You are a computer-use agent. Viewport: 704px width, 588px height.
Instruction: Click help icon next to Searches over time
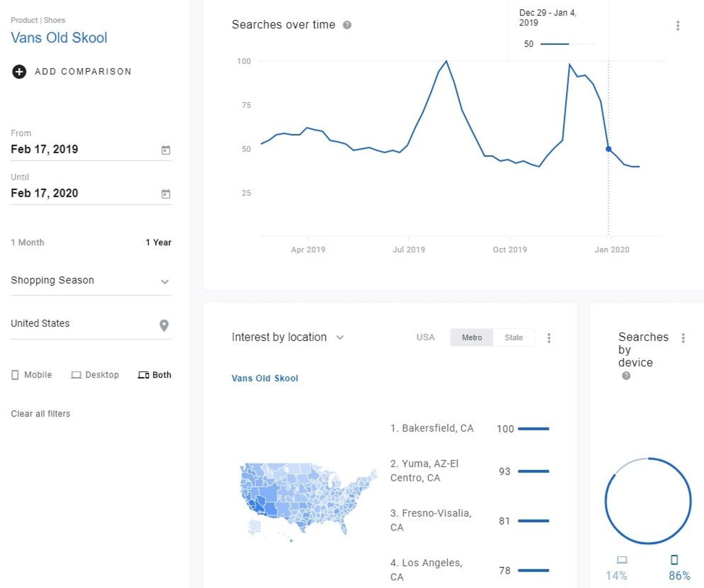tap(347, 25)
